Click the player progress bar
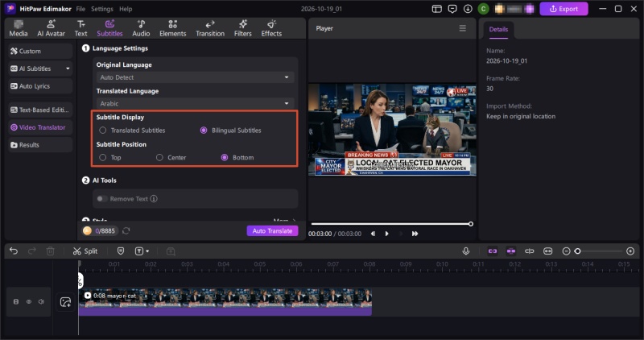 click(x=391, y=224)
